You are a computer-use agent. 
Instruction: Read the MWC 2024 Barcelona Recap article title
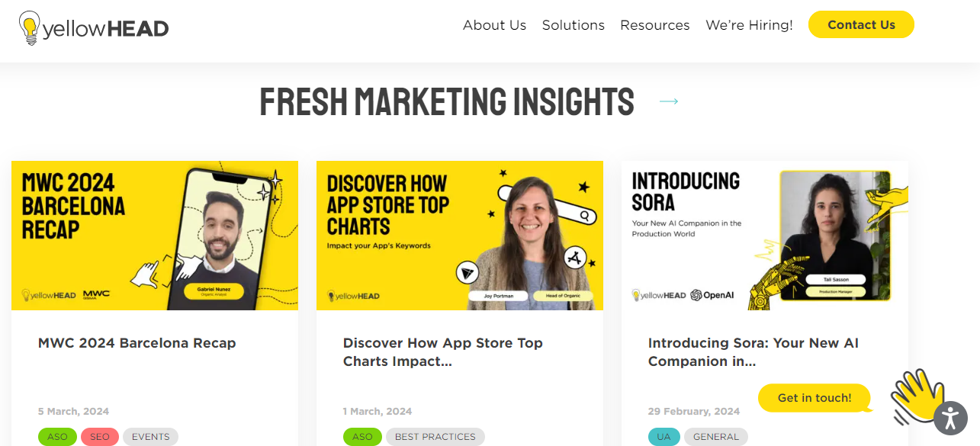[137, 343]
